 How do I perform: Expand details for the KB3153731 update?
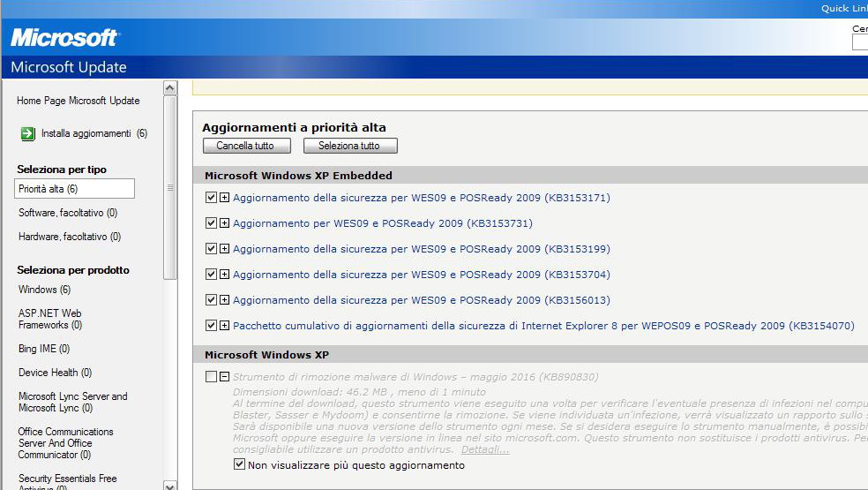224,222
